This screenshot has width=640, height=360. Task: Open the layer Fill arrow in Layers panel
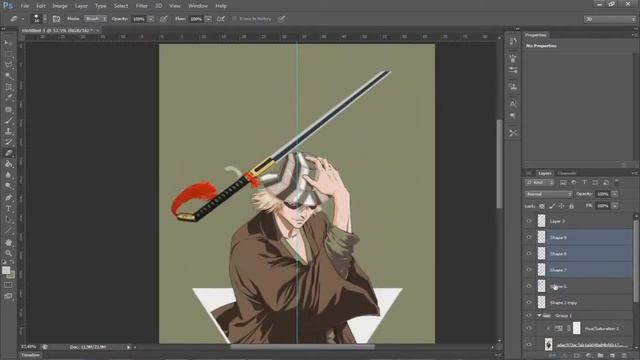tap(615, 206)
